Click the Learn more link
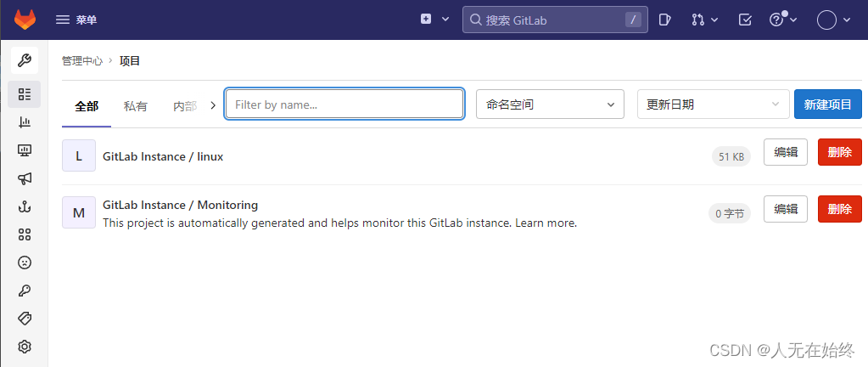 (546, 223)
